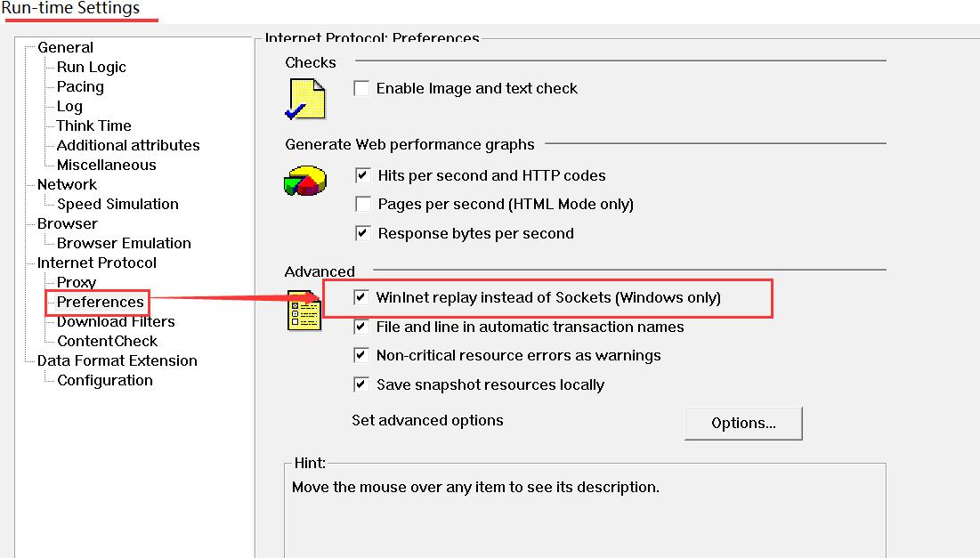Open Proxy settings
The height and width of the screenshot is (558, 980).
pos(77,282)
